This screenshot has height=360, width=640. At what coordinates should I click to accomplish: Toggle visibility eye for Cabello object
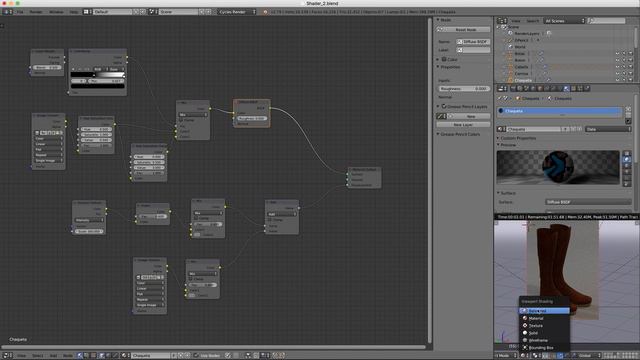(x=618, y=67)
